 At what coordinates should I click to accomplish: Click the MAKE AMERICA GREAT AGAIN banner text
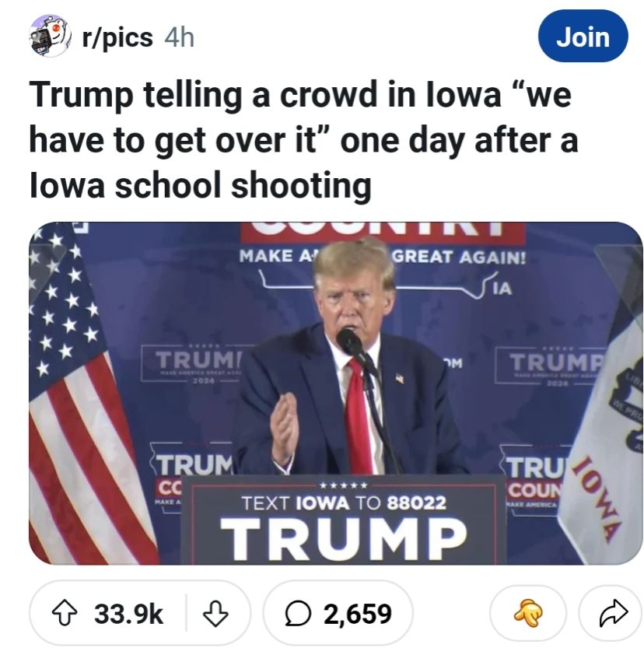382,257
